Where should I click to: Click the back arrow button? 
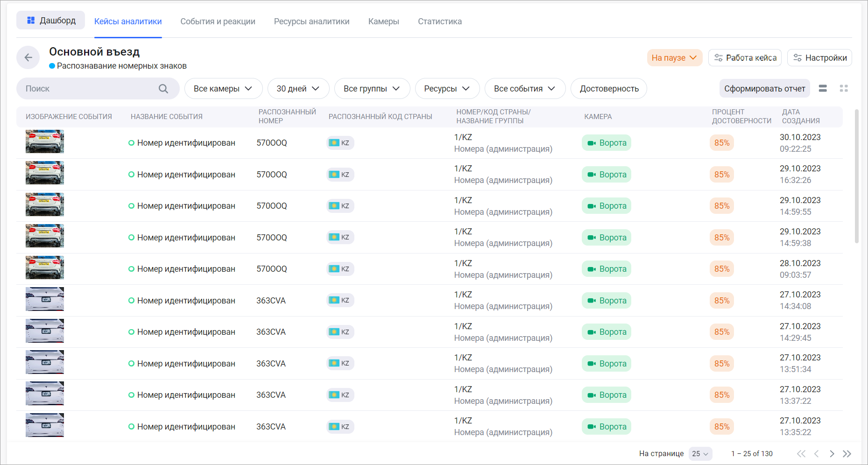click(x=28, y=57)
